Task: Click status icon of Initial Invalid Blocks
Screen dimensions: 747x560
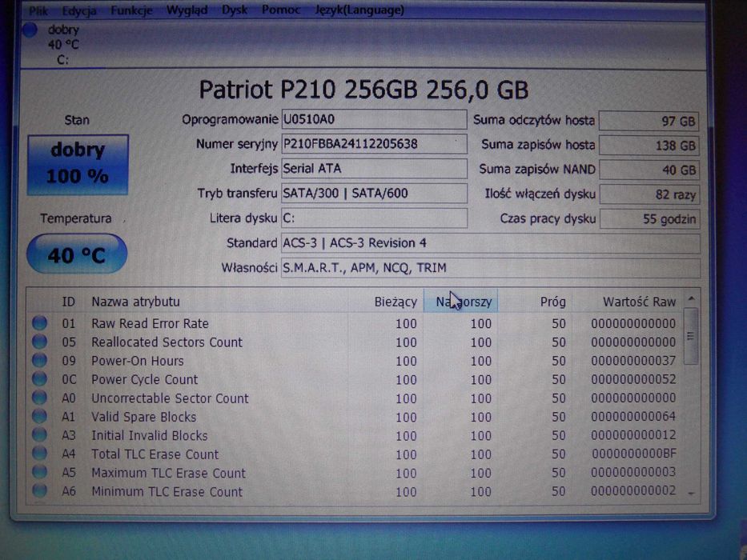Action: tap(39, 434)
